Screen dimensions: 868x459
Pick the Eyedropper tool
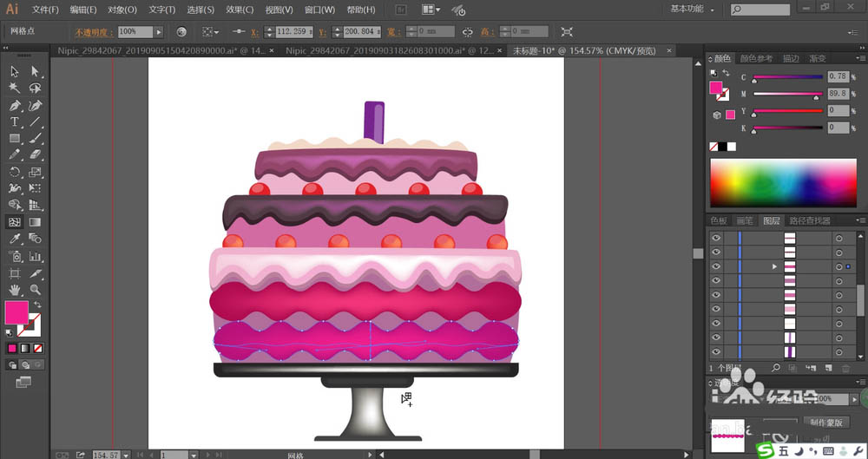click(x=15, y=239)
